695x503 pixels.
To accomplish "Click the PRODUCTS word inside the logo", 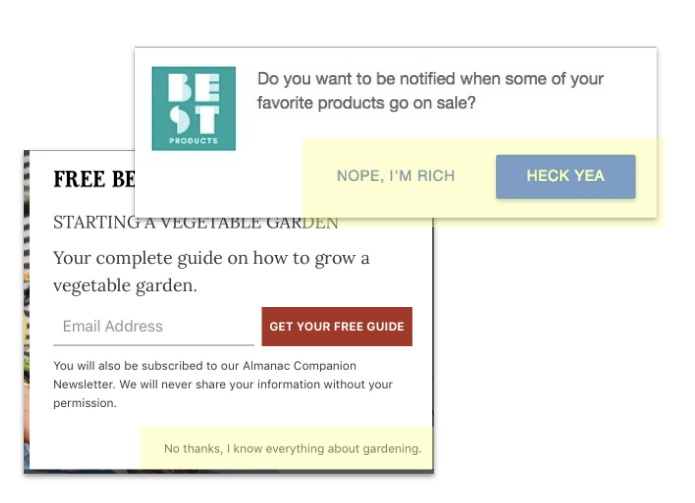I will [193, 141].
